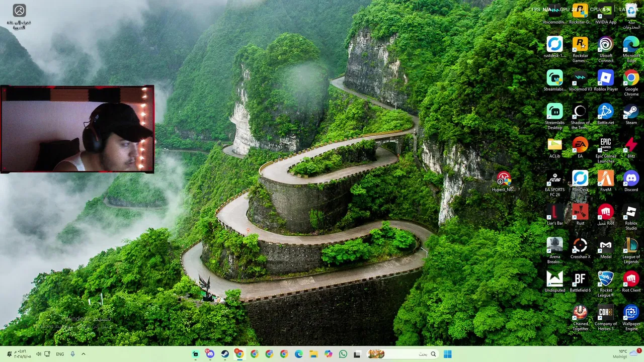Image resolution: width=644 pixels, height=362 pixels.
Task: Select the rustdesk-1 installer file icon
Action: click(x=554, y=47)
